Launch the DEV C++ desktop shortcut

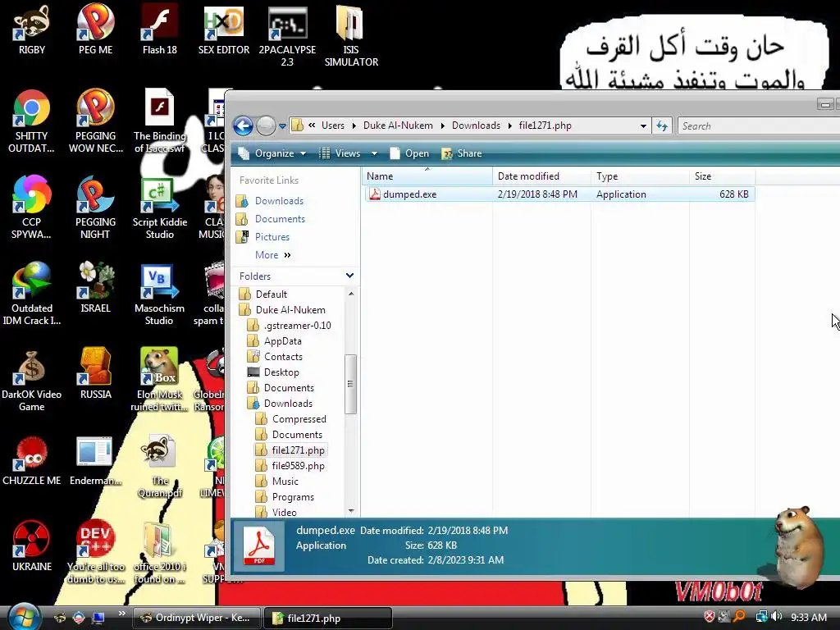click(95, 552)
